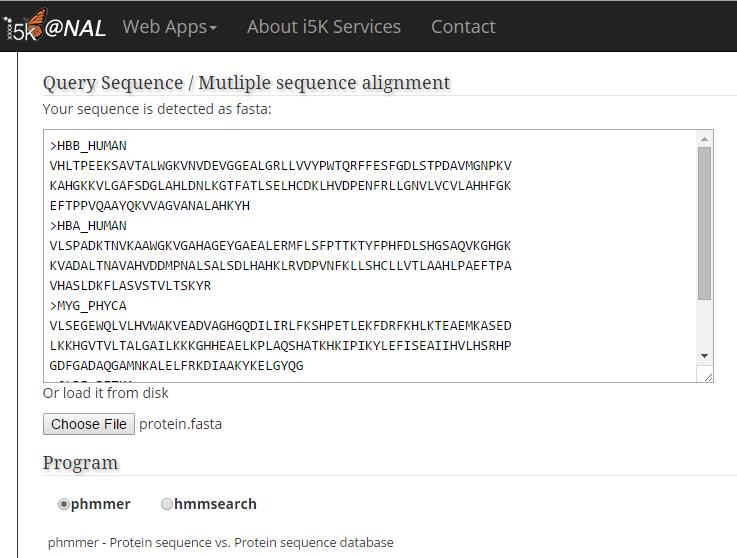
Task: Click the protein.fasta file name label
Action: (x=180, y=424)
